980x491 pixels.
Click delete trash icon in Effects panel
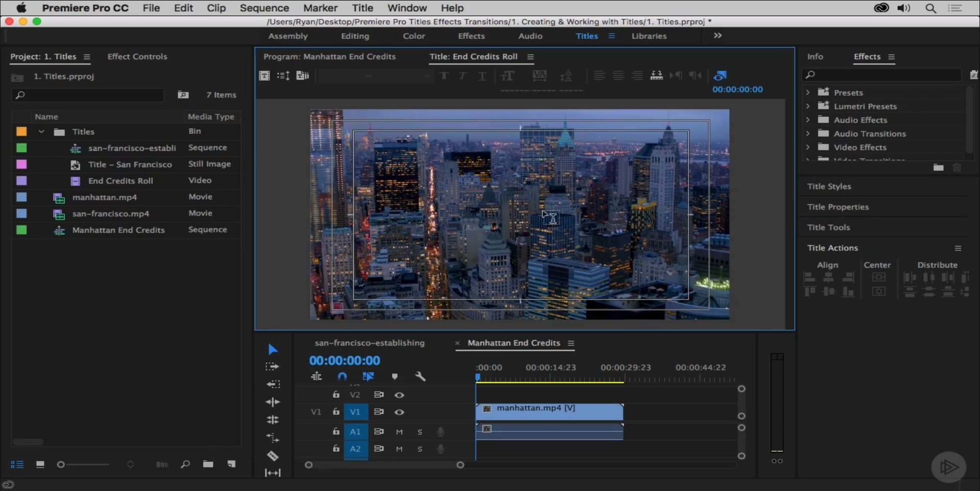[957, 168]
